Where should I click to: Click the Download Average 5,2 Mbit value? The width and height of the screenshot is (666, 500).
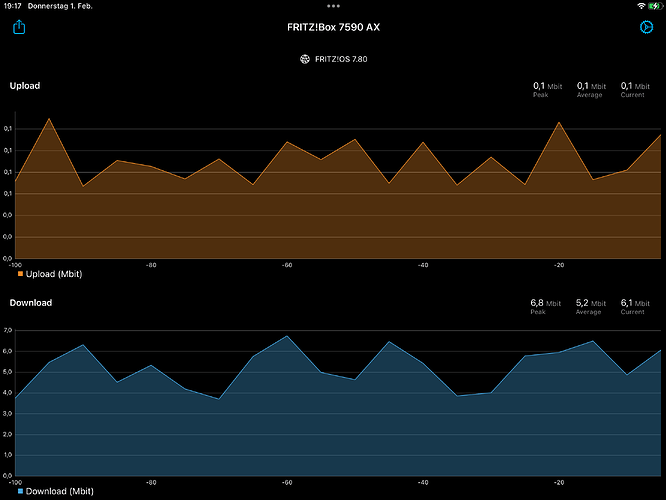coord(591,303)
